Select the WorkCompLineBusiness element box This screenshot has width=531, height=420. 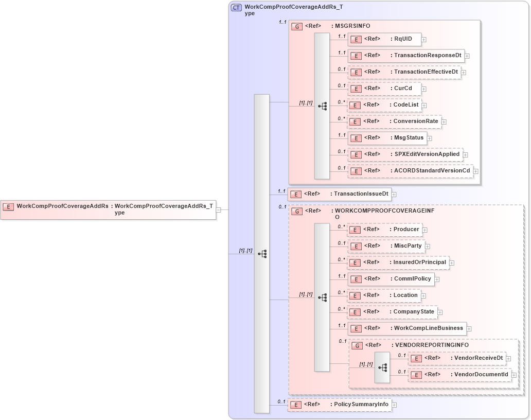click(x=406, y=328)
